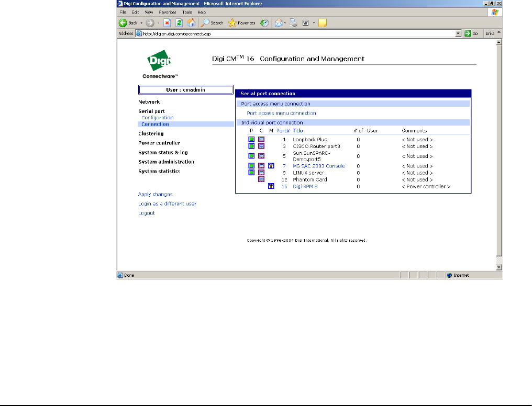This screenshot has height=406, width=532.
Task: Open System statistics section
Action: point(159,172)
